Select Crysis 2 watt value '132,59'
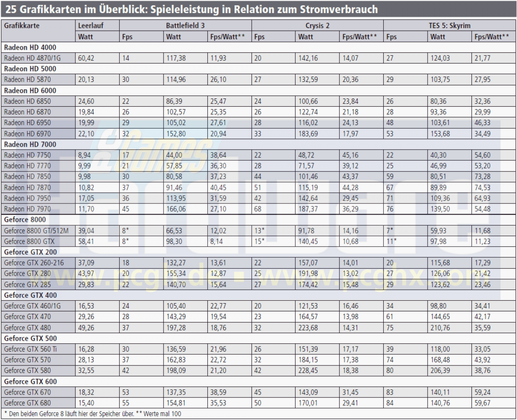The height and width of the screenshot is (420, 517). [x=308, y=80]
